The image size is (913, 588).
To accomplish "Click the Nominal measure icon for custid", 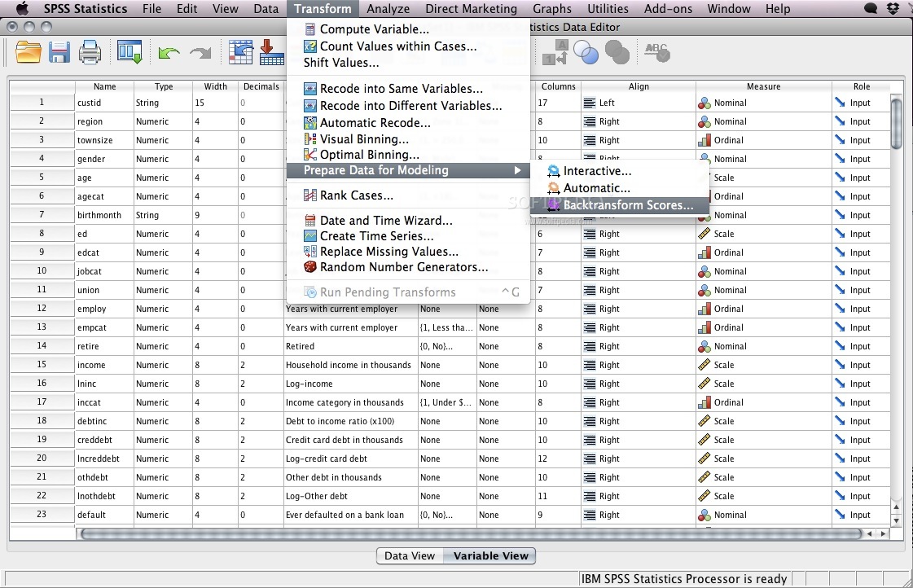I will click(705, 103).
